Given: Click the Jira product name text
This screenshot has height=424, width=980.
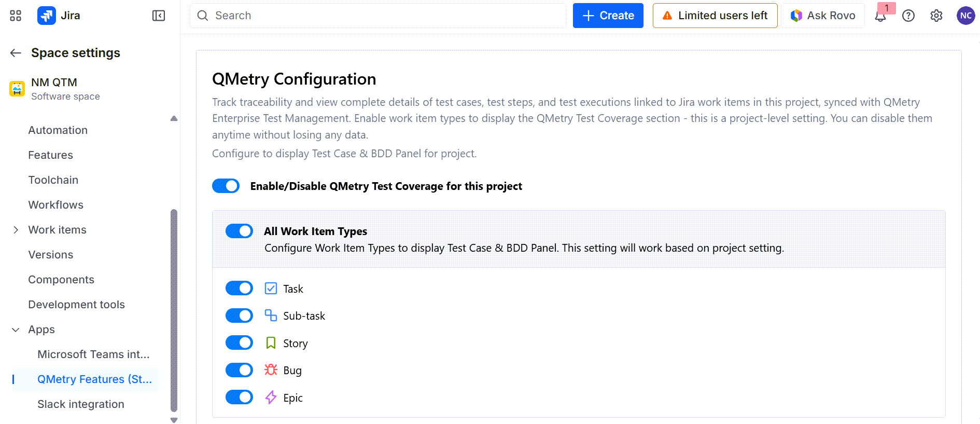Looking at the screenshot, I should (71, 16).
